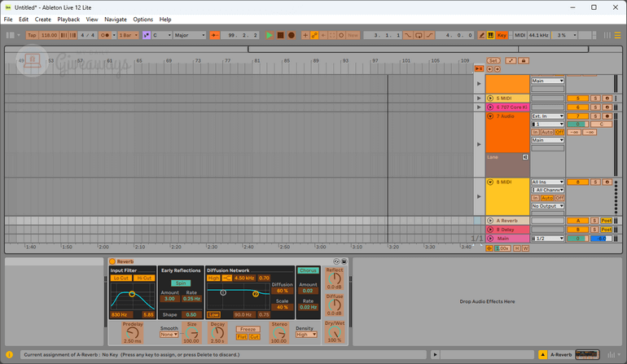
Task: Open the Create menu
Action: pos(43,20)
